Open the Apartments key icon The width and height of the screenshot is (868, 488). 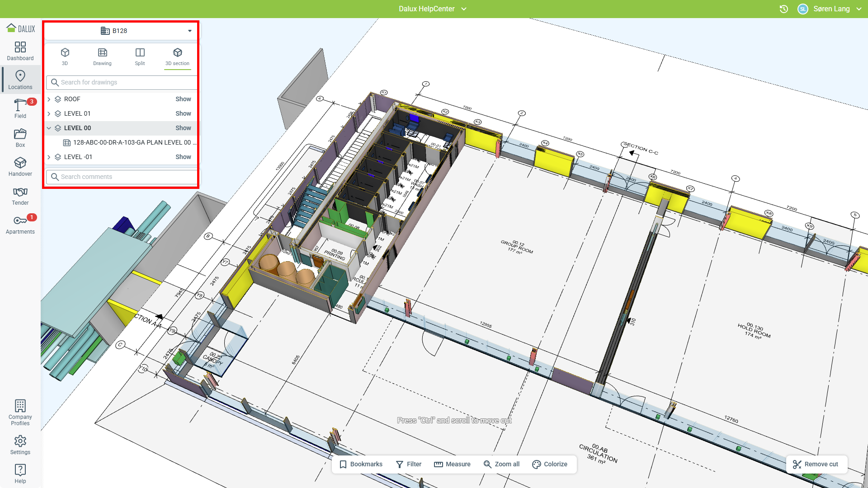(20, 224)
